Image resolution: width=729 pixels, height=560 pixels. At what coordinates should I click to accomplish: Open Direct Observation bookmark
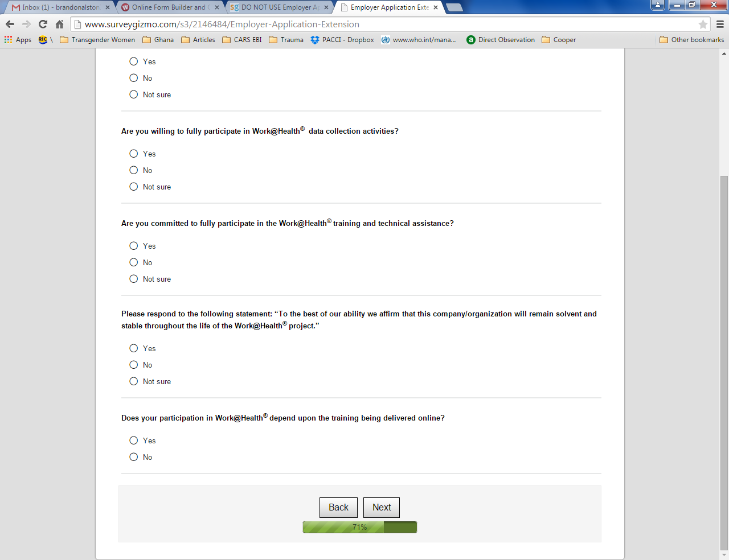click(501, 40)
